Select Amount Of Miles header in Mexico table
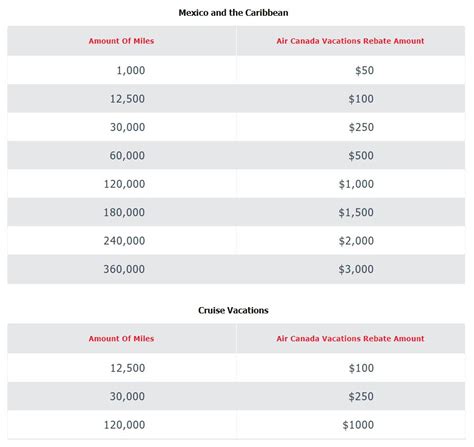 coord(121,41)
